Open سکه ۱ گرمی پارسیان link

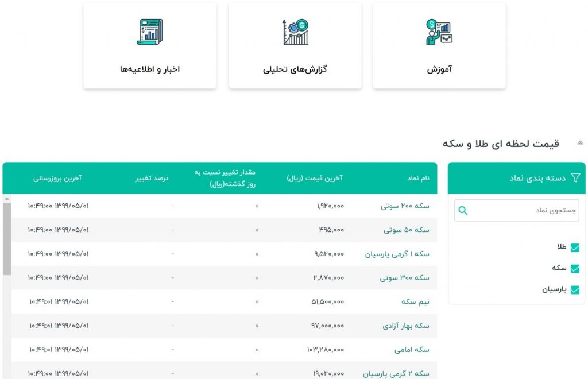click(397, 254)
